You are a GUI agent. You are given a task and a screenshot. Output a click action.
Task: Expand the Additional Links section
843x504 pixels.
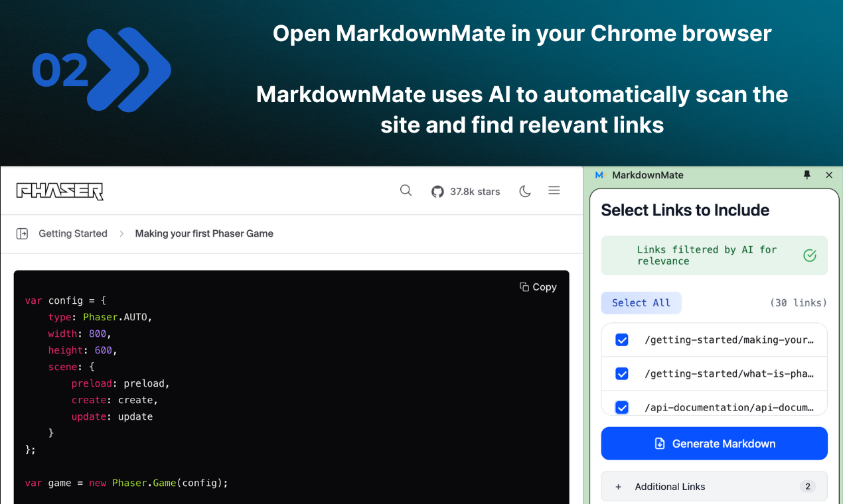[714, 486]
